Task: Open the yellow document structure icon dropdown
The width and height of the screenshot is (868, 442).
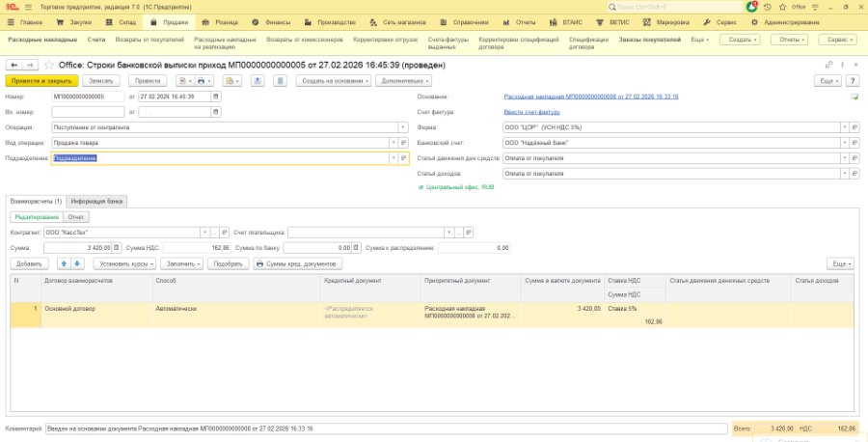Action: click(x=231, y=81)
